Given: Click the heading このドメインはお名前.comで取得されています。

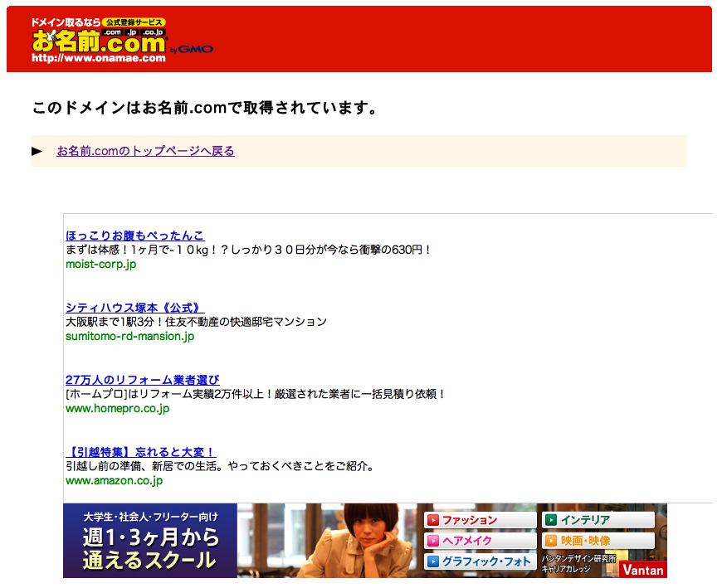Looking at the screenshot, I should tap(205, 108).
